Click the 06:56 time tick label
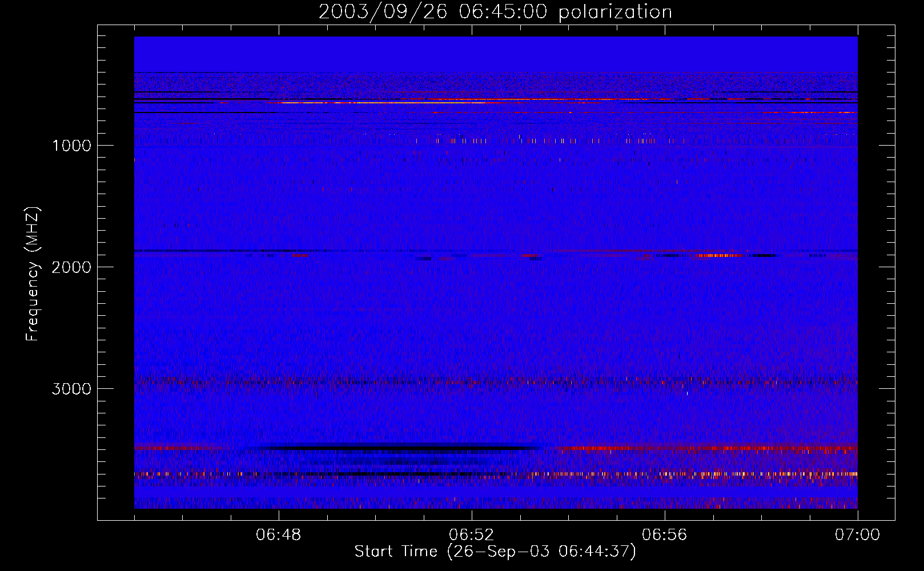The height and width of the screenshot is (571, 924). click(x=665, y=535)
